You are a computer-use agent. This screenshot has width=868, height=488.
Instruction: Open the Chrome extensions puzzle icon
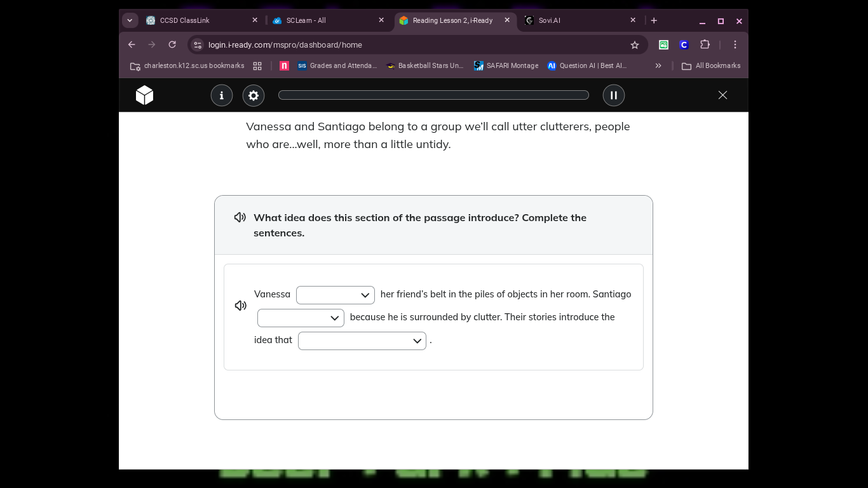(x=705, y=44)
